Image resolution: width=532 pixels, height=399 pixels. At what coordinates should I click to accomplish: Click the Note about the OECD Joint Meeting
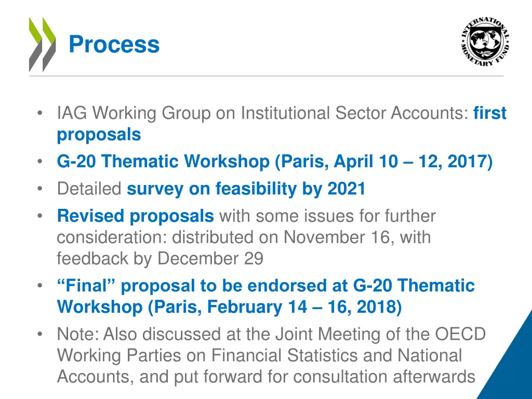[x=271, y=355]
